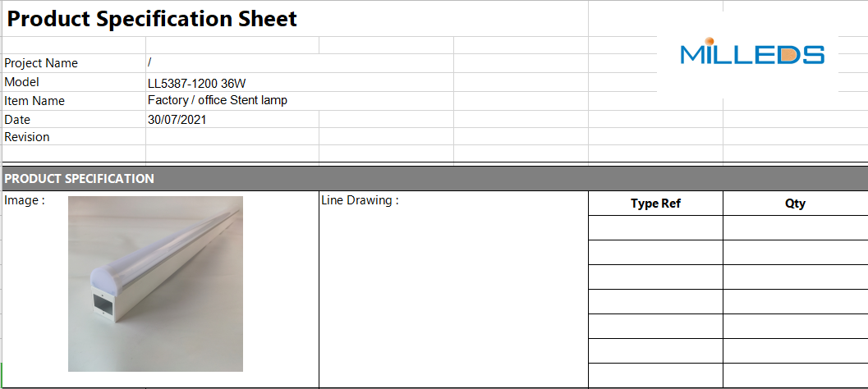This screenshot has height=389, width=868.
Task: Click the Type Ref column header
Action: click(655, 204)
